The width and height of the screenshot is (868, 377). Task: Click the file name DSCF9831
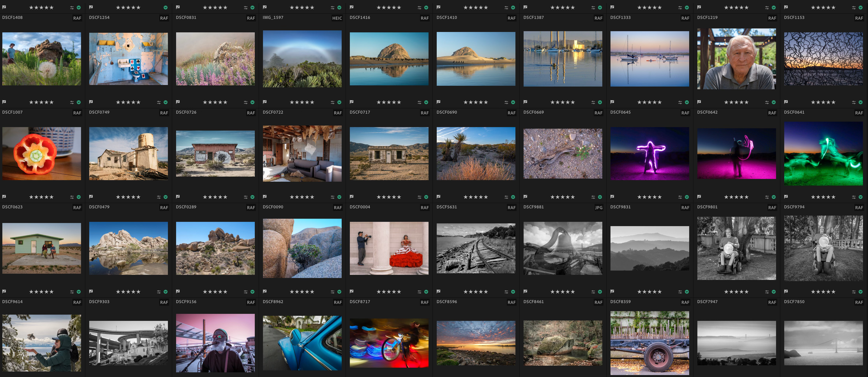[x=620, y=207]
